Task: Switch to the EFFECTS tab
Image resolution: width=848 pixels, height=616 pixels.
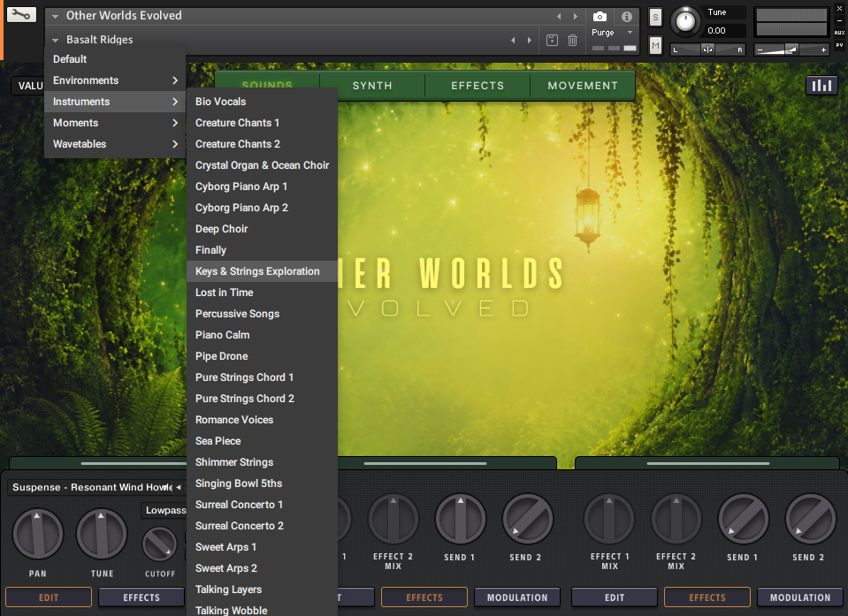Action: 477,86
